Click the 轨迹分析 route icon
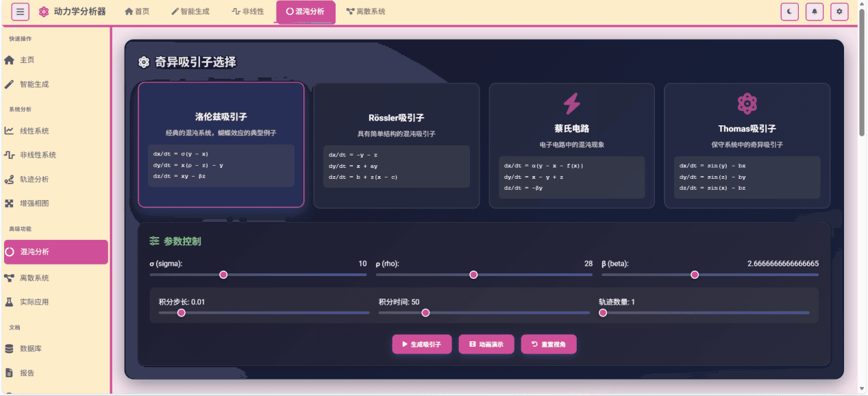This screenshot has height=396, width=868. pos(9,180)
